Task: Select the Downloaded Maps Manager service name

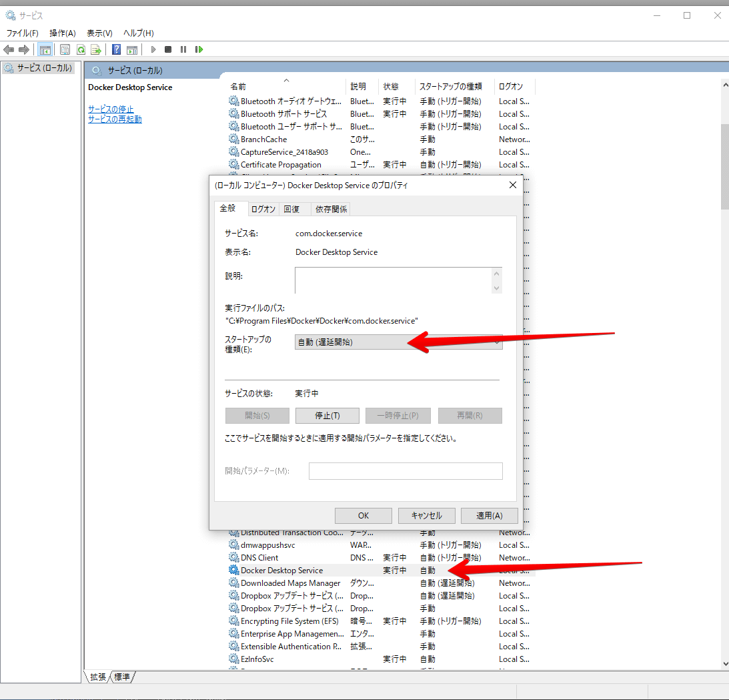Action: point(291,583)
